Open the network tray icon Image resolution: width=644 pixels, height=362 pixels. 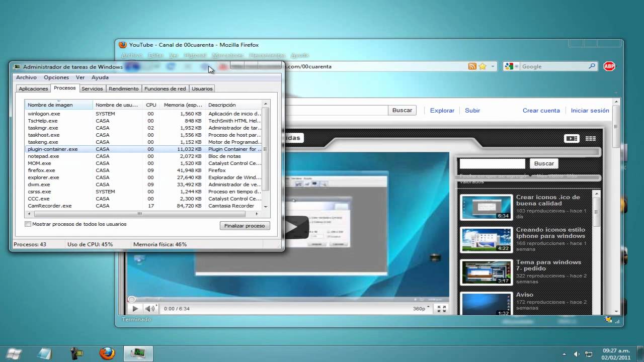tap(589, 354)
